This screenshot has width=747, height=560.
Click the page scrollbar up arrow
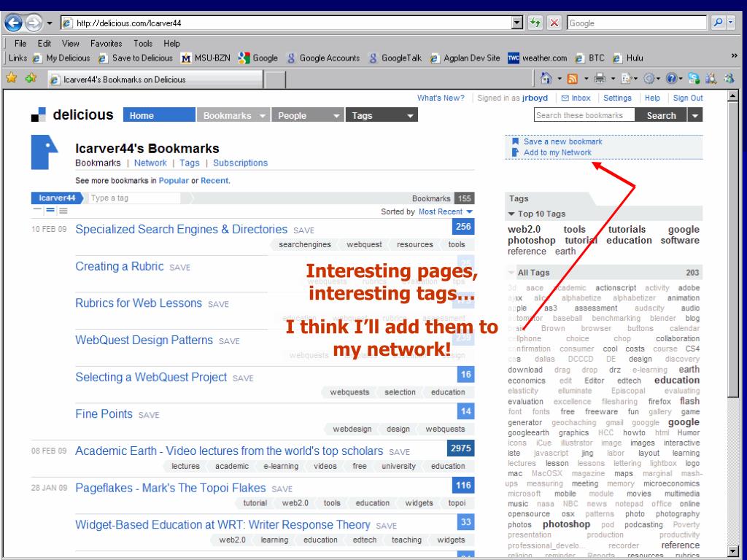(733, 96)
